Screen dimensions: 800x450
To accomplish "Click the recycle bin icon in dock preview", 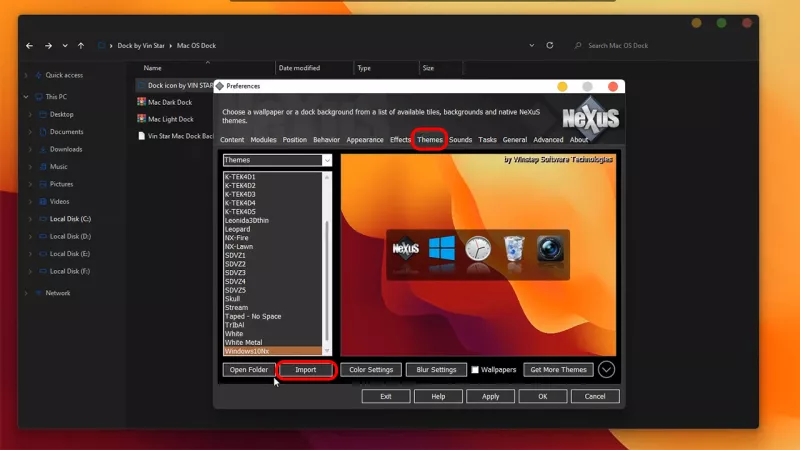I will click(x=514, y=249).
